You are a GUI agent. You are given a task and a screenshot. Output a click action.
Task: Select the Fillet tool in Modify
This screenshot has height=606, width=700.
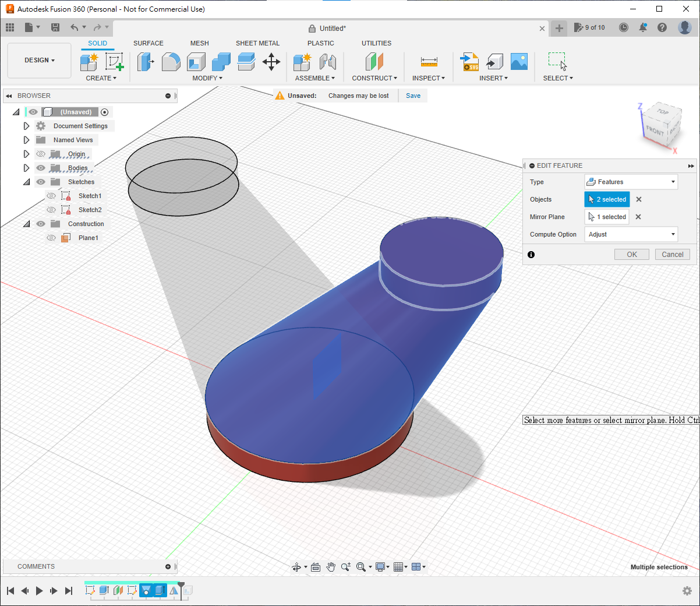(x=171, y=62)
